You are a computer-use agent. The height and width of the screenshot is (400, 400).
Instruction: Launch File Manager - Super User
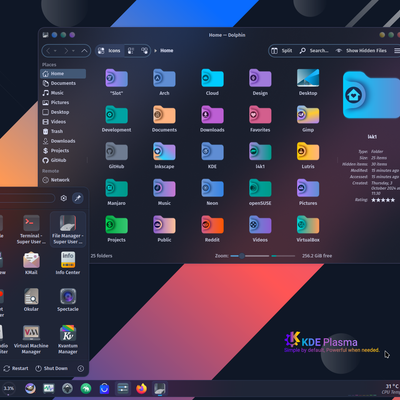point(68,229)
